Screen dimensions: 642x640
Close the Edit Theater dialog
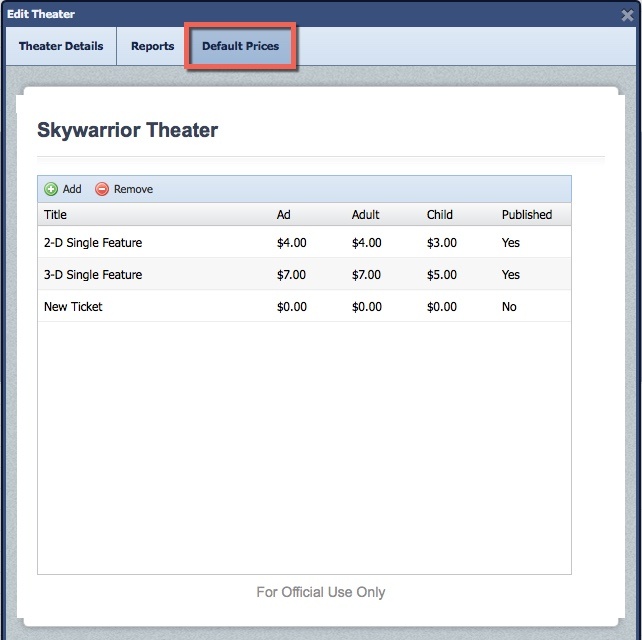(x=627, y=14)
